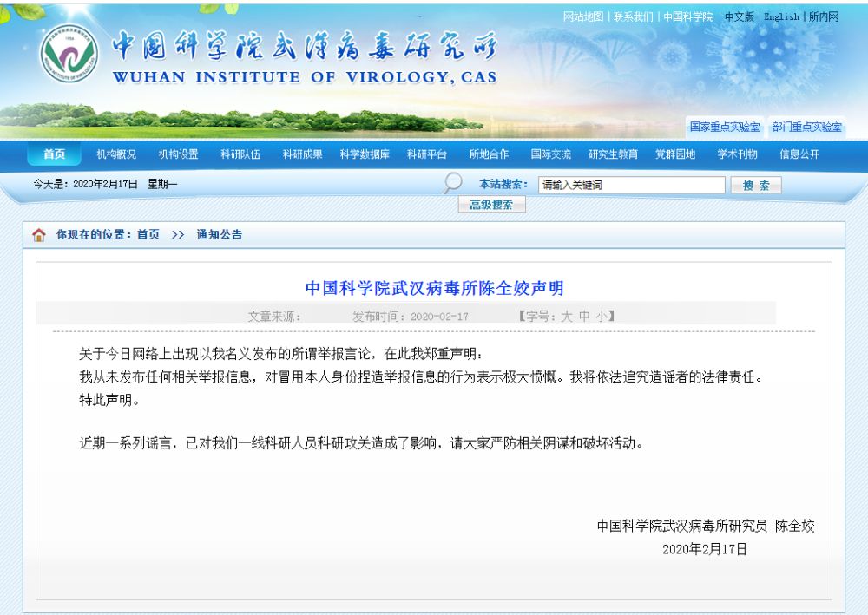Click the 搜索 search button
The height and width of the screenshot is (615, 868).
click(x=756, y=186)
